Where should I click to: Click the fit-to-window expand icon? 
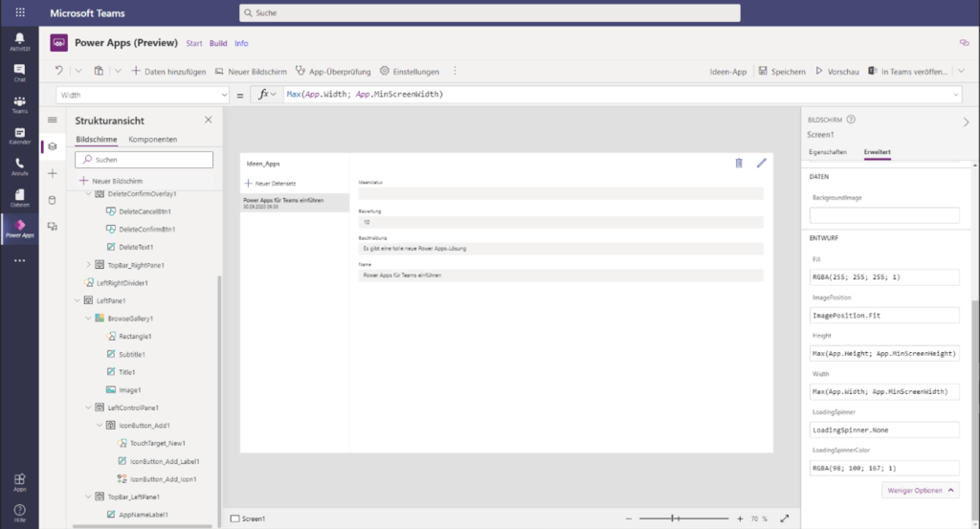(785, 518)
